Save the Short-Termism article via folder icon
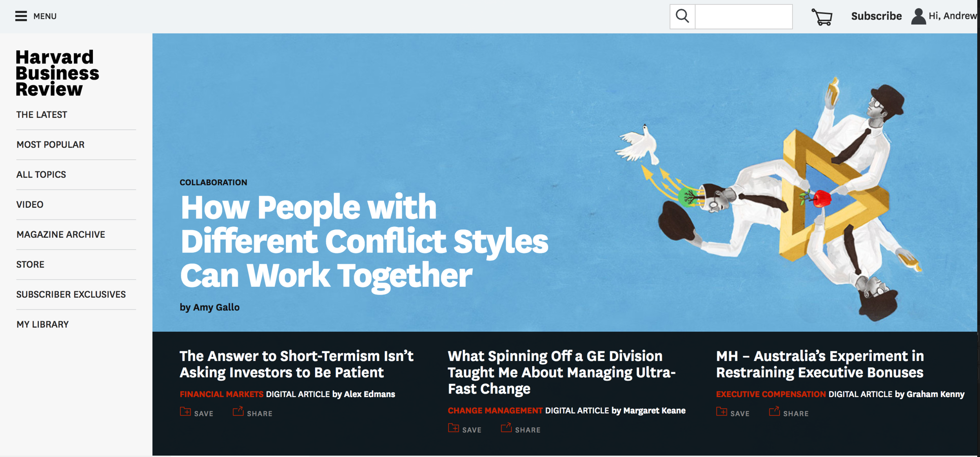The image size is (980, 457). pos(185,411)
